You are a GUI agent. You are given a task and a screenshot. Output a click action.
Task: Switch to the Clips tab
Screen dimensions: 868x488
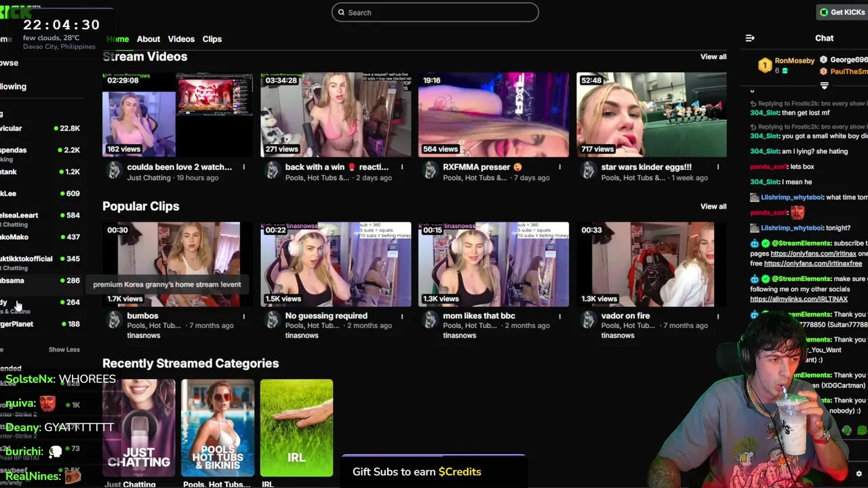point(212,39)
